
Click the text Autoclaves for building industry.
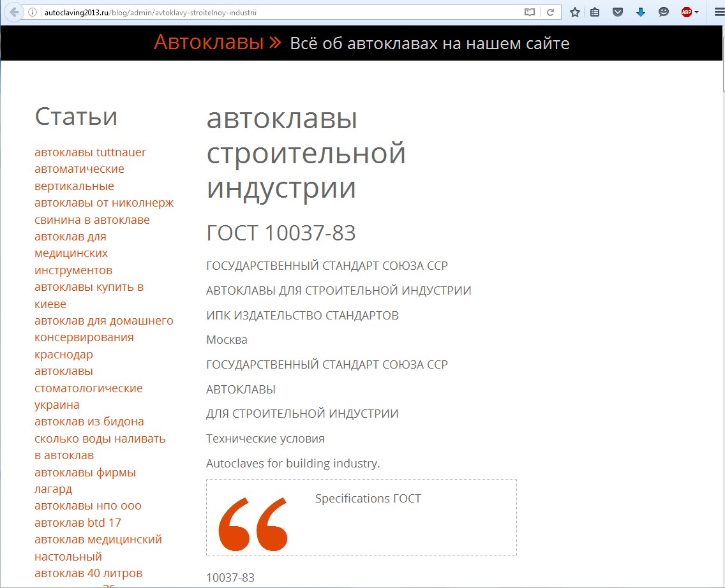pyautogui.click(x=293, y=463)
